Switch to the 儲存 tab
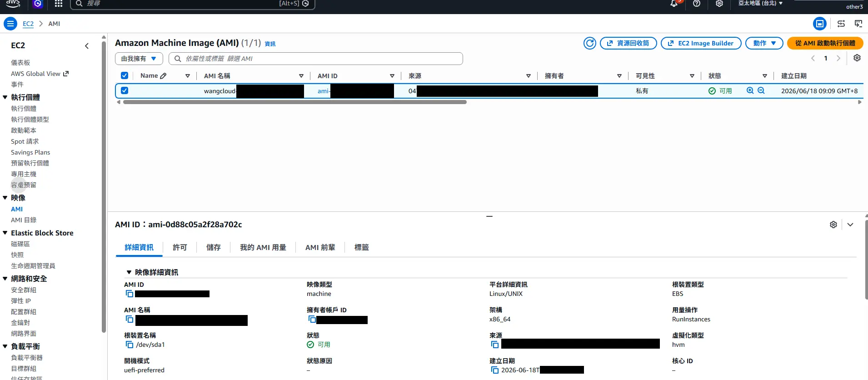The width and height of the screenshot is (868, 380). pyautogui.click(x=214, y=247)
